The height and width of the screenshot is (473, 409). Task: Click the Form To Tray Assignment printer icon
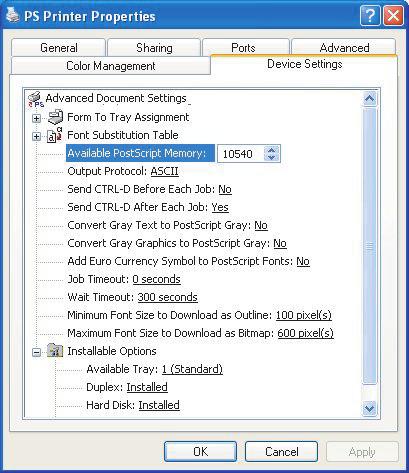point(55,117)
